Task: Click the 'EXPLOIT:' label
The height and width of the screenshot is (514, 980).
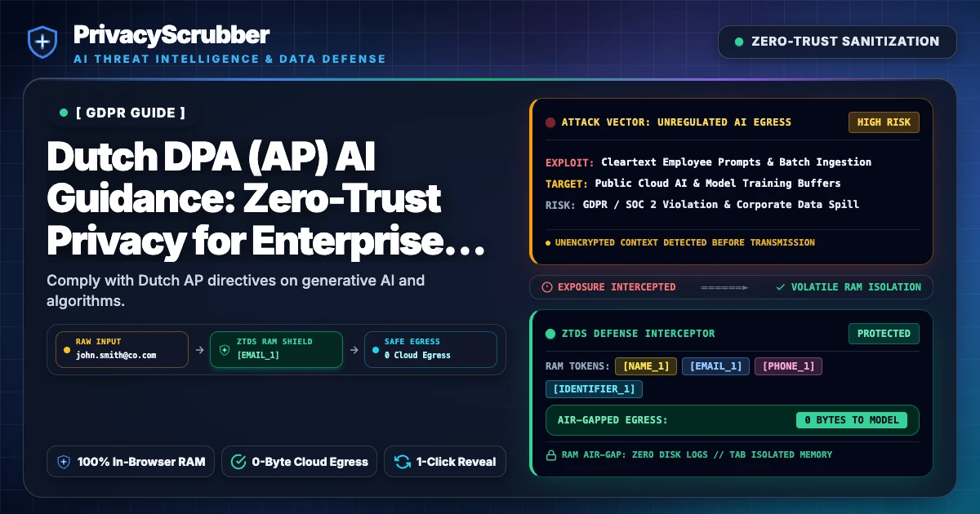Action: point(570,162)
